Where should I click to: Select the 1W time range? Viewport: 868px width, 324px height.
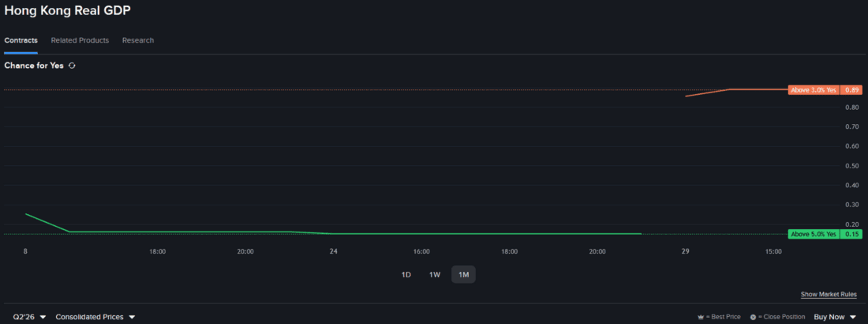click(435, 275)
